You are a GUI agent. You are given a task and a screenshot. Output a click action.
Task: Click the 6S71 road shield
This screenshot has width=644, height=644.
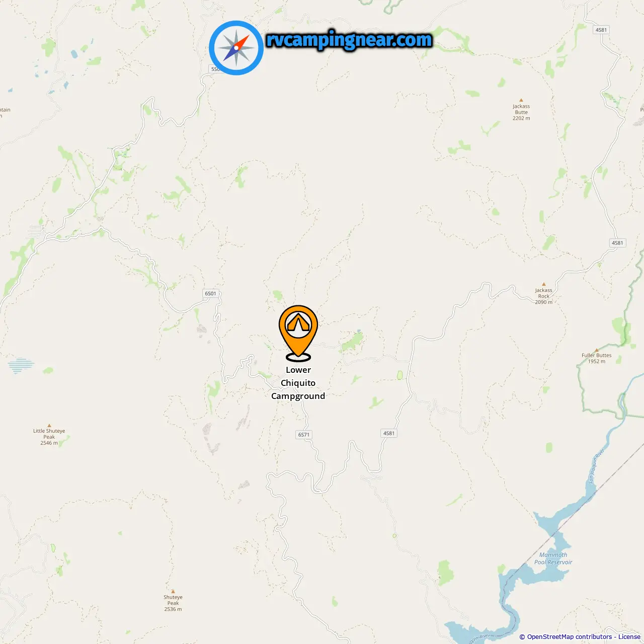304,435
